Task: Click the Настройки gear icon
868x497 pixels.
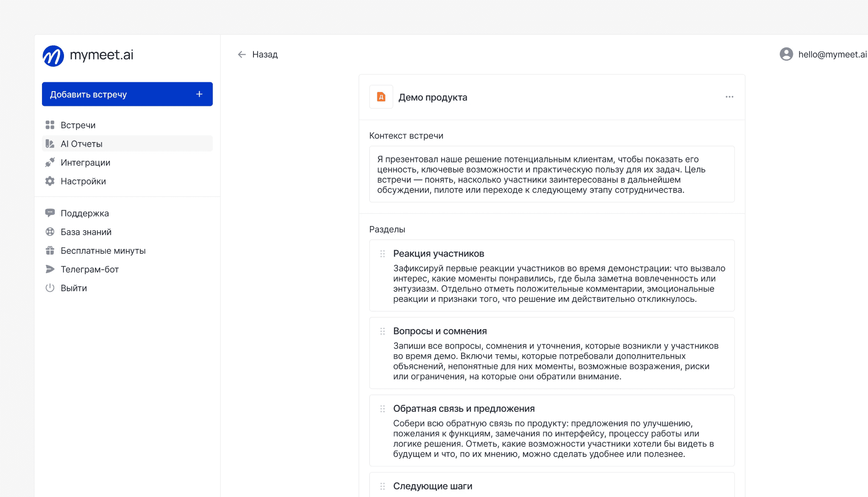Action: (50, 181)
